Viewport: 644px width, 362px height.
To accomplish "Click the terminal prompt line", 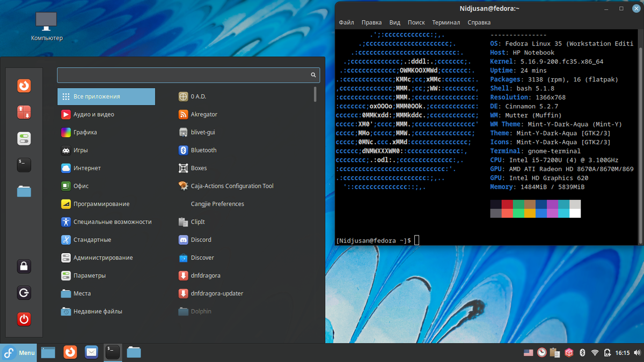I will point(377,241).
